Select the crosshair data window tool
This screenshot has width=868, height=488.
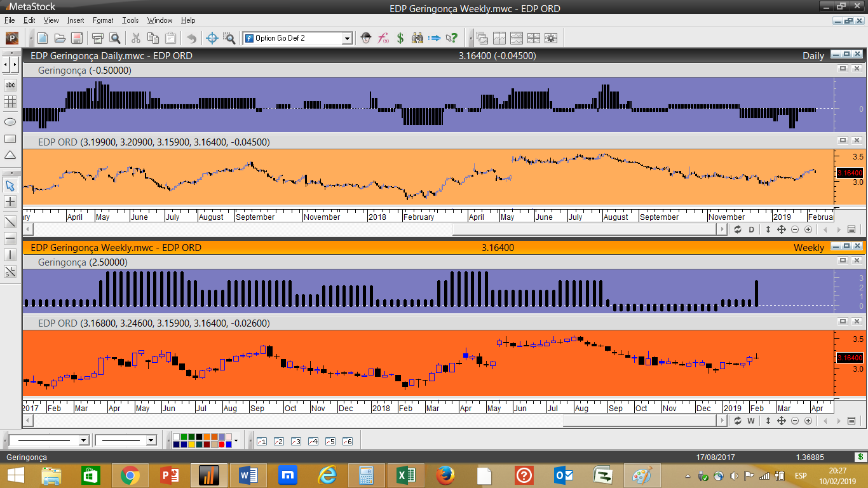click(212, 38)
